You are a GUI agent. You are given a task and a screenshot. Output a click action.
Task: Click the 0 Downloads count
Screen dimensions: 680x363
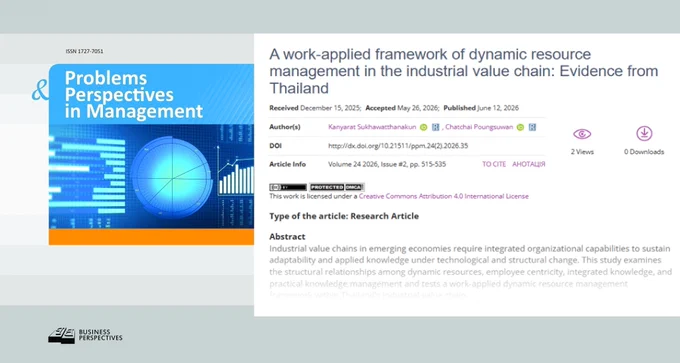[x=644, y=152]
